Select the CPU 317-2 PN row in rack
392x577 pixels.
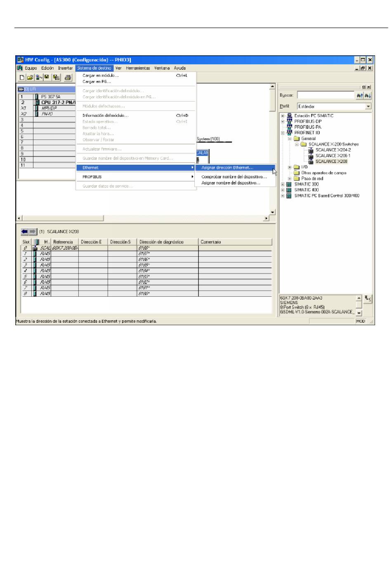coord(47,102)
